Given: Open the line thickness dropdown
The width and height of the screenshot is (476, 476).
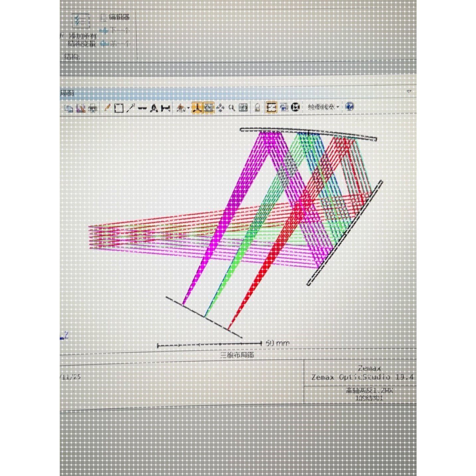Looking at the screenshot, I should [x=323, y=107].
